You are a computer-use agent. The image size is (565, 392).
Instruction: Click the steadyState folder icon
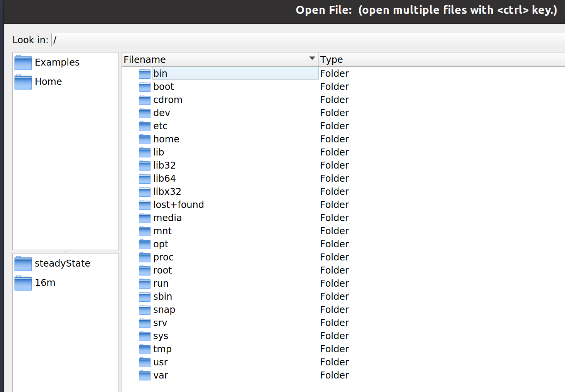point(23,264)
